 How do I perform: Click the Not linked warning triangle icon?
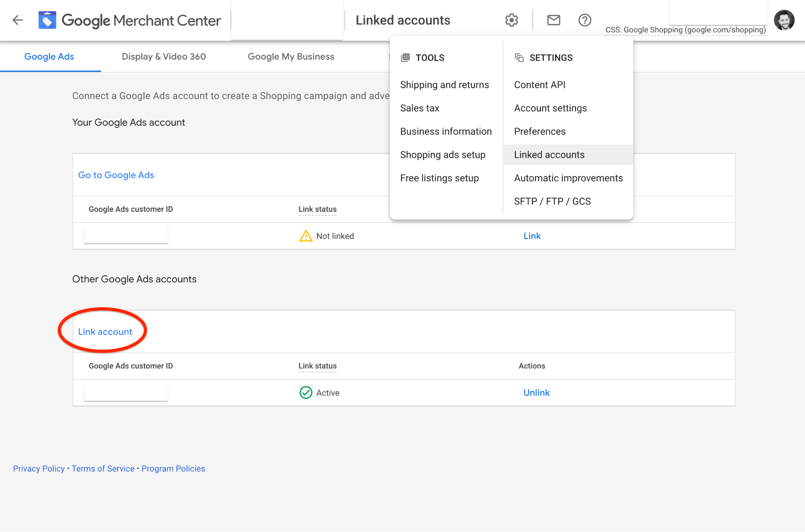point(306,236)
